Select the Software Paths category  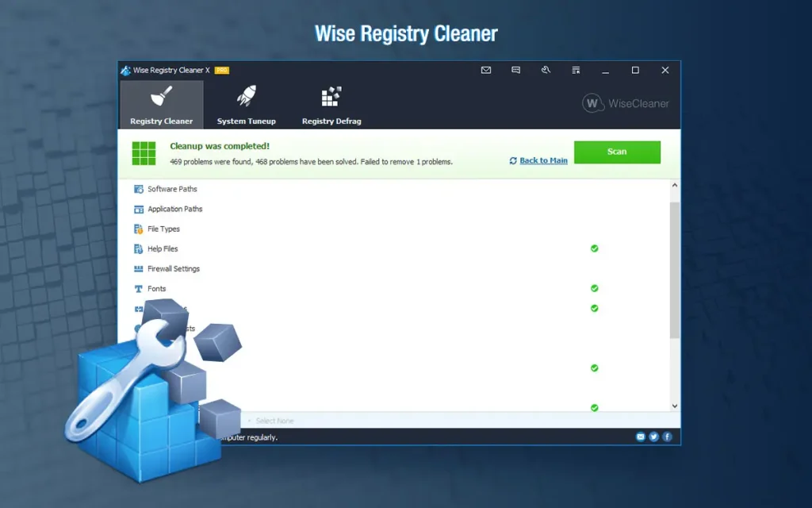pos(172,189)
